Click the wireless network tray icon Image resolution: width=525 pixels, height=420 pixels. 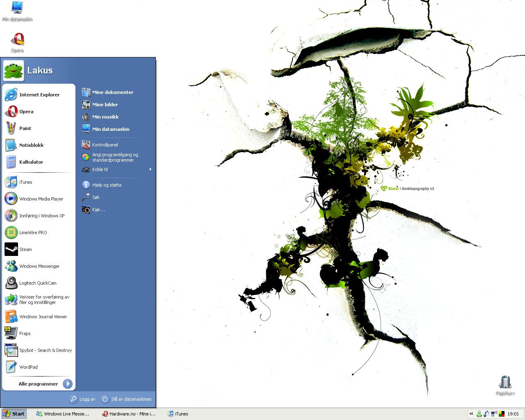coord(494,414)
